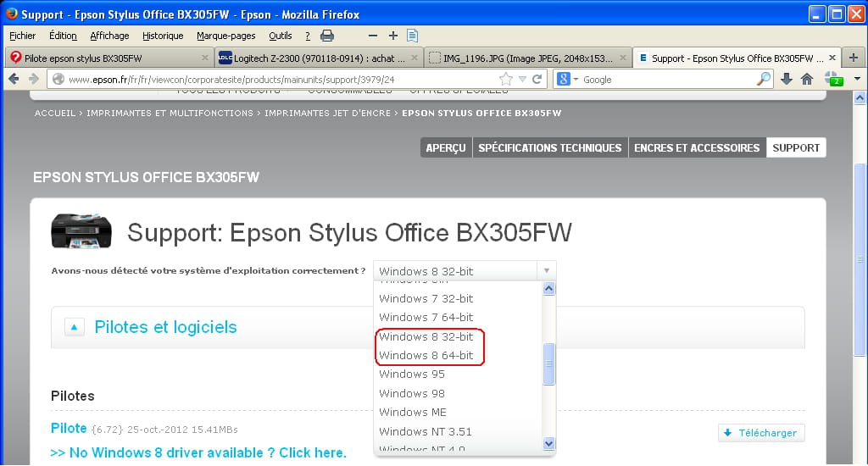Close the Support - Epson Stylus tab

coord(832,58)
